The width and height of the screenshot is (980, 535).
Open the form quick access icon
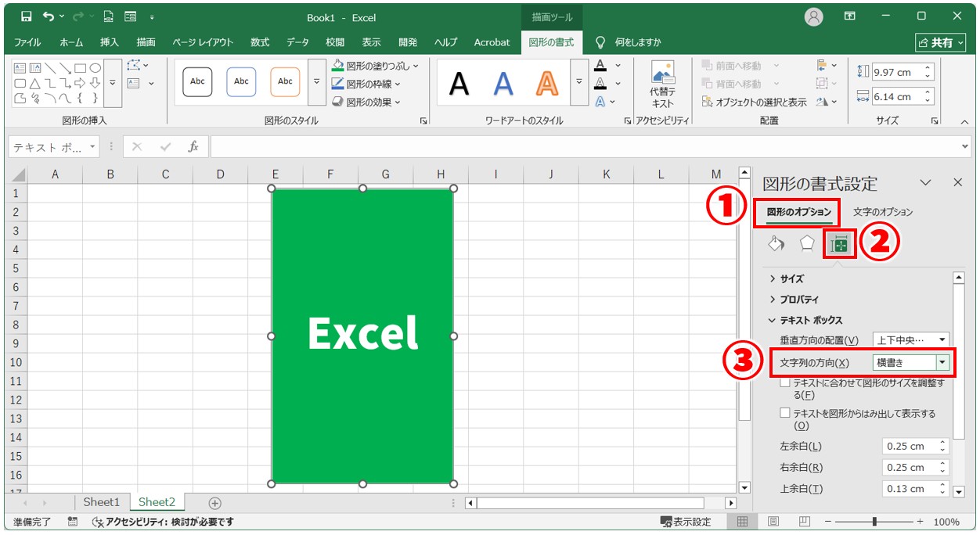point(130,16)
